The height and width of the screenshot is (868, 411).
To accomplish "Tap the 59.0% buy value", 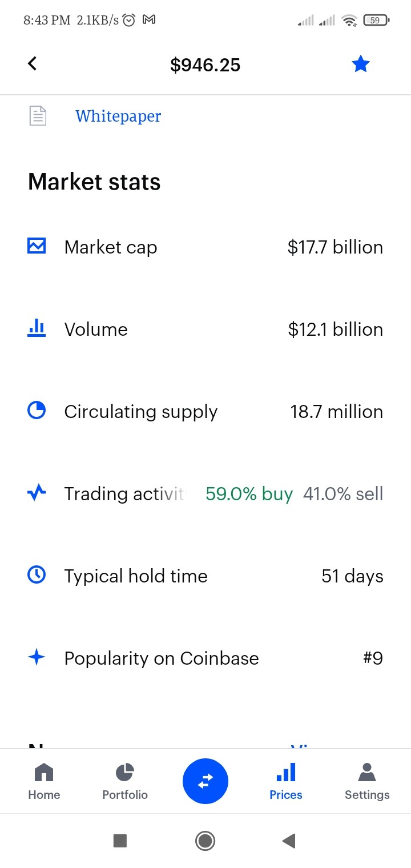I will coord(249,493).
